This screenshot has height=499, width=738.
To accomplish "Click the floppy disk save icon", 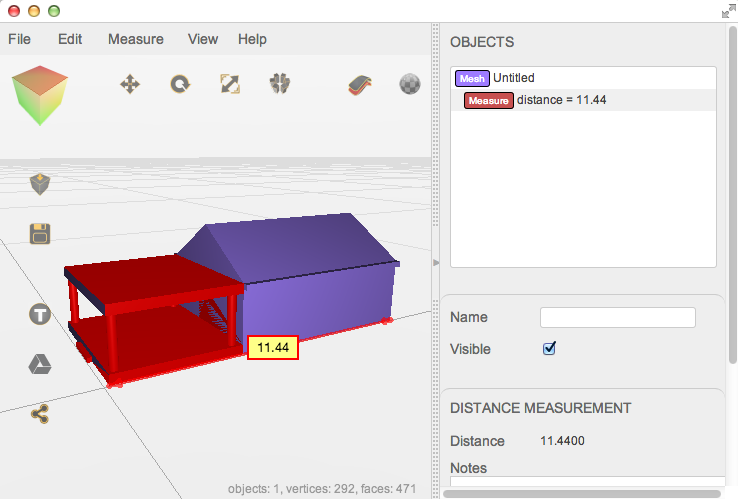I will click(x=40, y=234).
